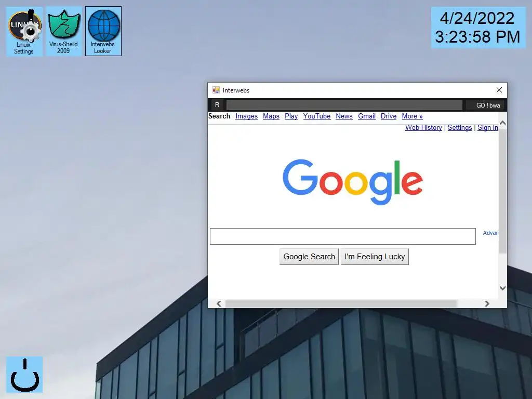The width and height of the screenshot is (532, 399).
Task: Open the YouTube link
Action: click(316, 116)
